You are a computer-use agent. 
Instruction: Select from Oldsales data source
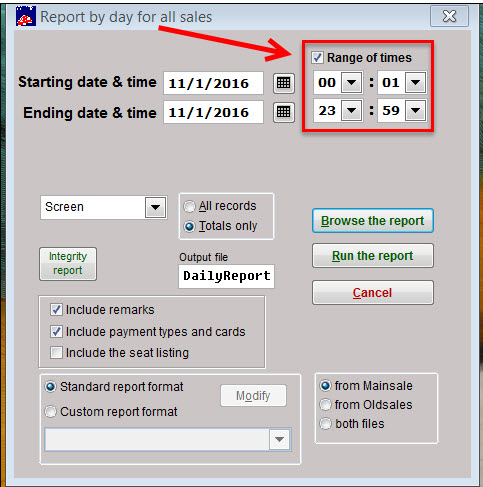(x=325, y=405)
